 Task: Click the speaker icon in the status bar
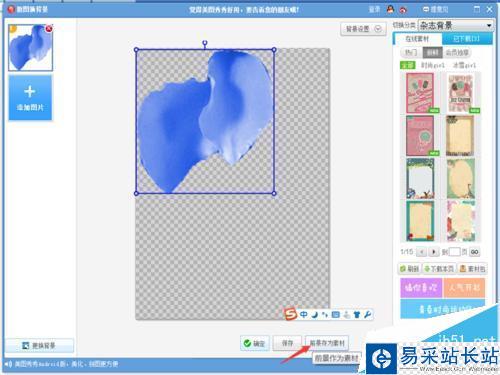[x=8, y=364]
